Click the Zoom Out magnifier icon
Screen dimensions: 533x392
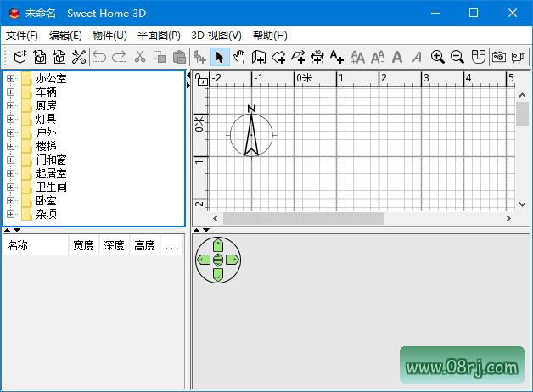pyautogui.click(x=457, y=57)
